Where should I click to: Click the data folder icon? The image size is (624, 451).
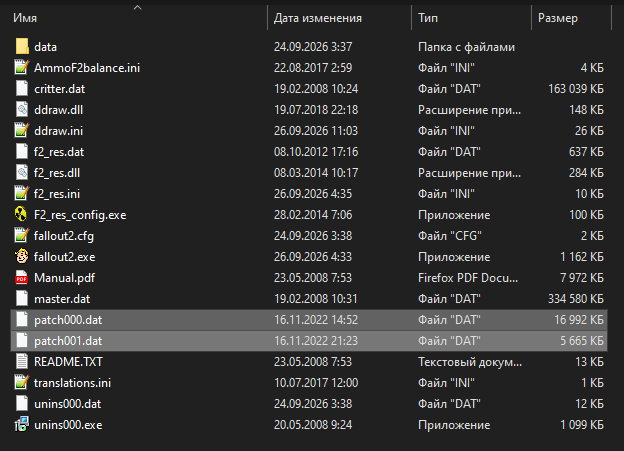pyautogui.click(x=22, y=47)
